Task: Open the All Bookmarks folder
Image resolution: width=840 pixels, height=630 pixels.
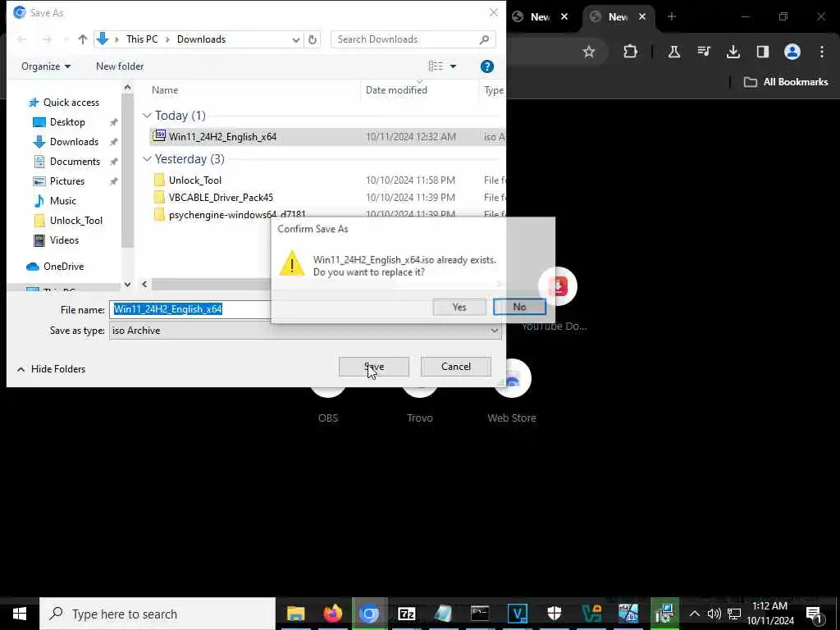Action: [x=786, y=82]
